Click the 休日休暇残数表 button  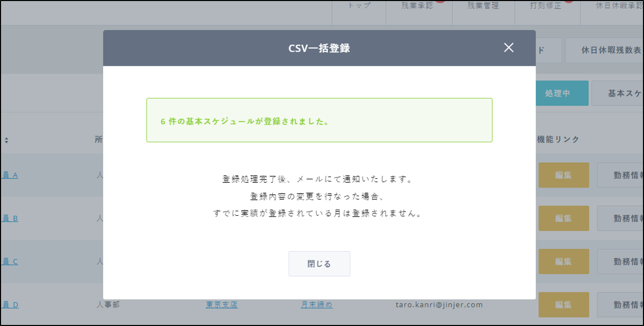(604, 50)
